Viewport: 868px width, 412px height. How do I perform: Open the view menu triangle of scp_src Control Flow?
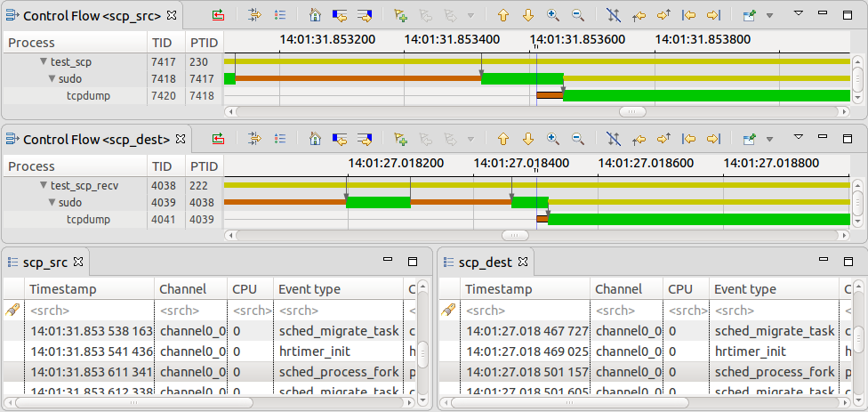[x=798, y=14]
